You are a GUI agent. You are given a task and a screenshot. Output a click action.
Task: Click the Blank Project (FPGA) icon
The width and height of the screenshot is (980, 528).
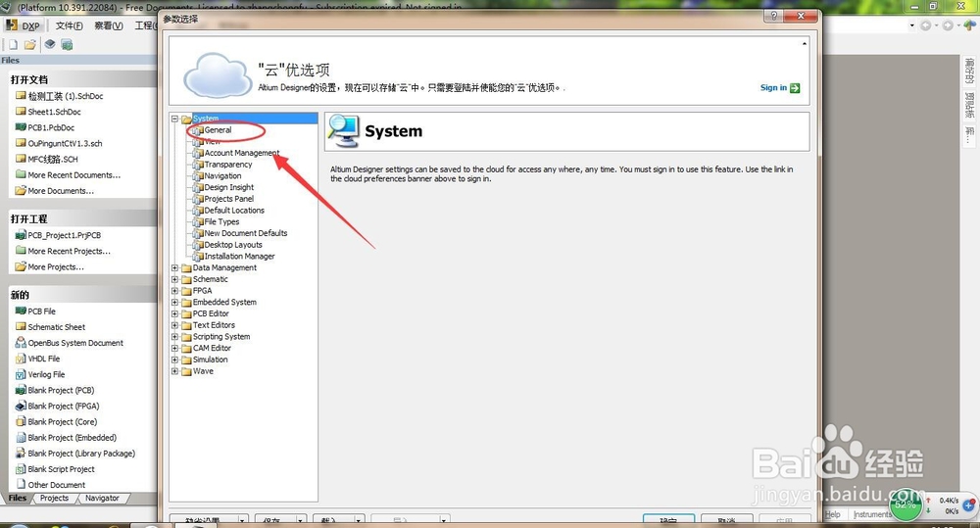coord(21,406)
